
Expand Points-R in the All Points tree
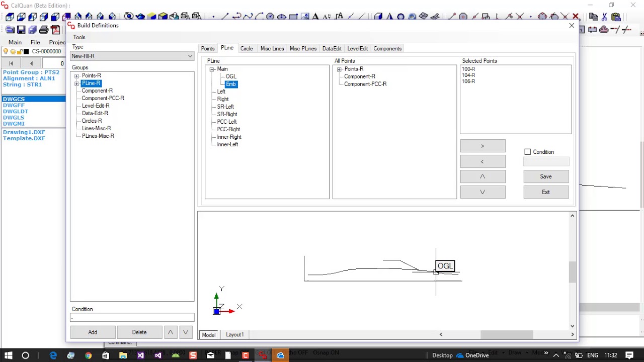click(339, 69)
